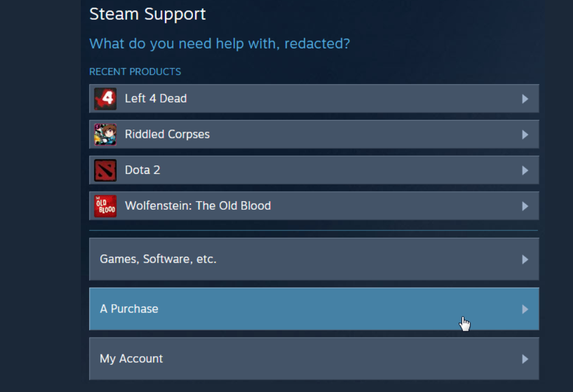Select Riddled Corpses product name
The height and width of the screenshot is (392, 573).
pyautogui.click(x=167, y=135)
